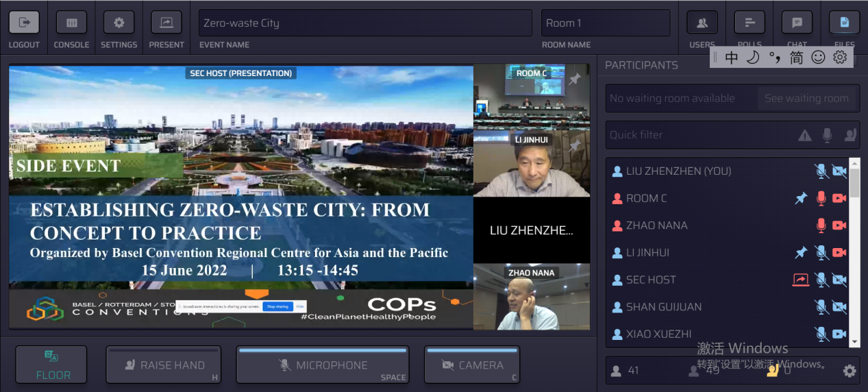Open the Files panel
This screenshot has height=392, width=868.
pyautogui.click(x=844, y=23)
